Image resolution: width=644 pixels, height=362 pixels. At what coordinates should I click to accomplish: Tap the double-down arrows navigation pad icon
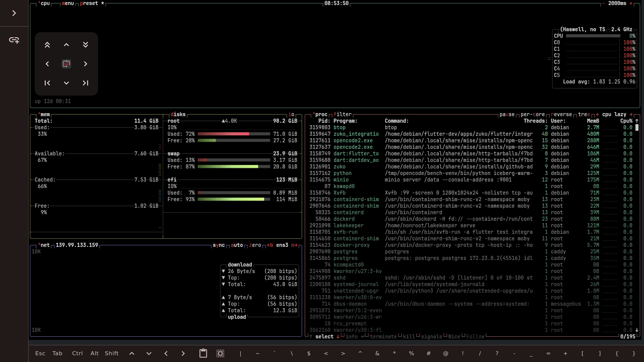[x=86, y=45]
